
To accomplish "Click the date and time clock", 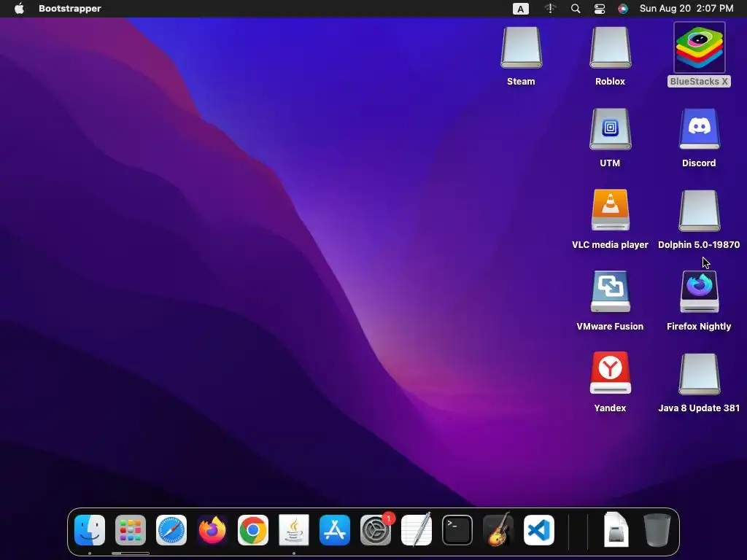I will point(686,9).
